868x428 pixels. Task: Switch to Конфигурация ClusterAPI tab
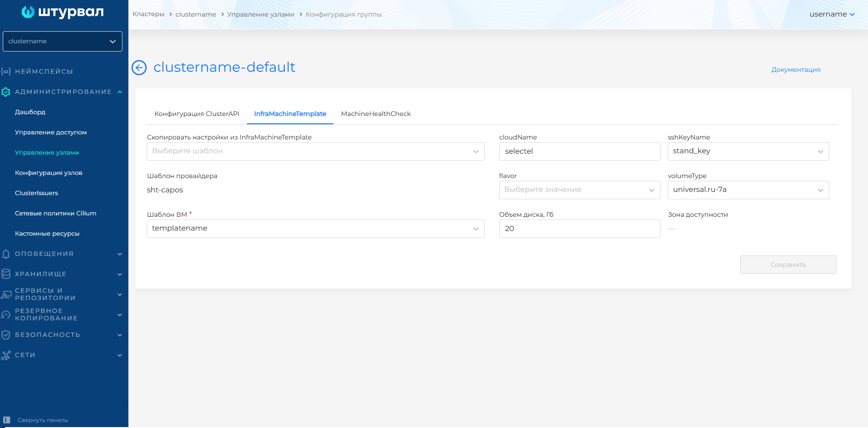(197, 114)
